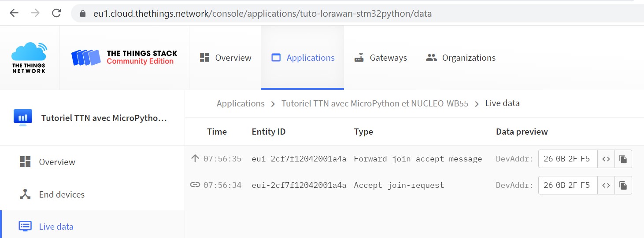Toggle byte format icon in join-accept row
Screen dimensions: 644x238
(x=606, y=159)
